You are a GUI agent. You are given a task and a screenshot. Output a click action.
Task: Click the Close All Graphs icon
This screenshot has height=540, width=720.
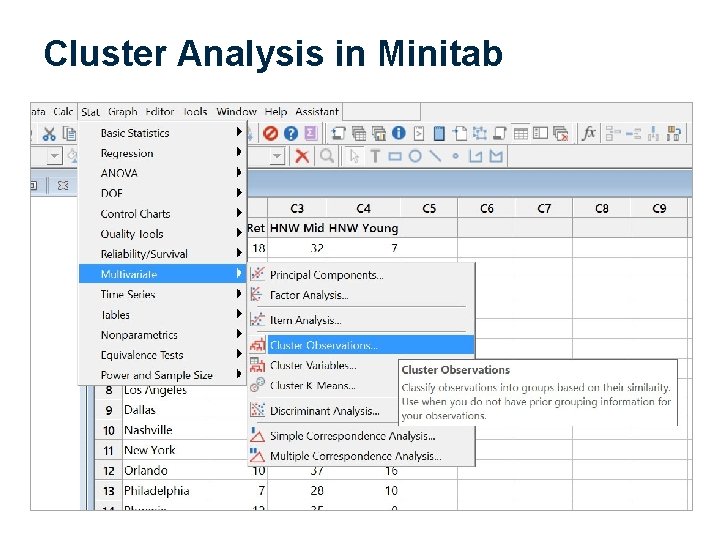pyautogui.click(x=561, y=134)
